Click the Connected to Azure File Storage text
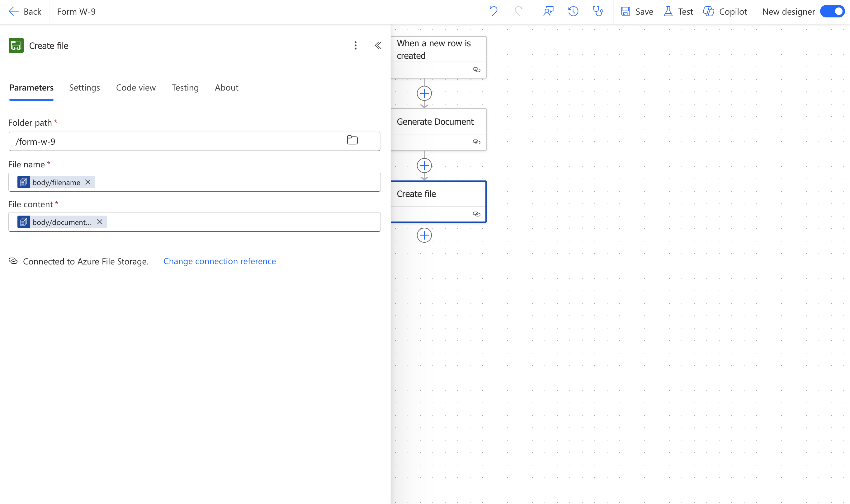 pos(86,262)
